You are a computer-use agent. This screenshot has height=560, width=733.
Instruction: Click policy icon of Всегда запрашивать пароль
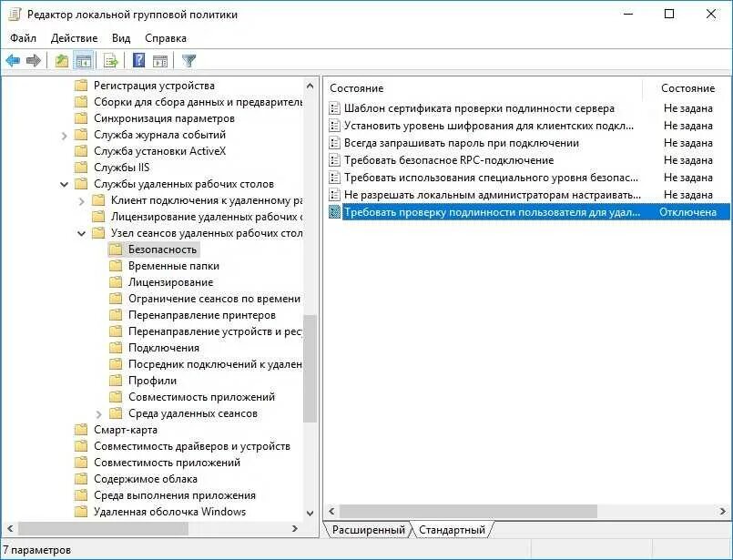(x=334, y=143)
